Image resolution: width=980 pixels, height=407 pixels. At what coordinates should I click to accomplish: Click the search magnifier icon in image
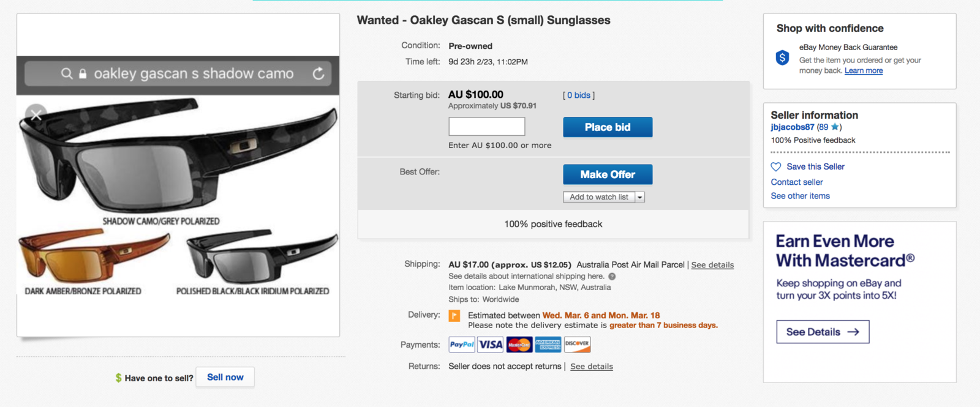click(67, 73)
